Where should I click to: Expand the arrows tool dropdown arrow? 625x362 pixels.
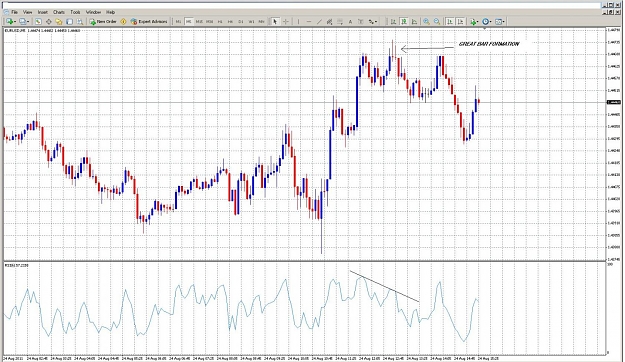click(x=376, y=22)
